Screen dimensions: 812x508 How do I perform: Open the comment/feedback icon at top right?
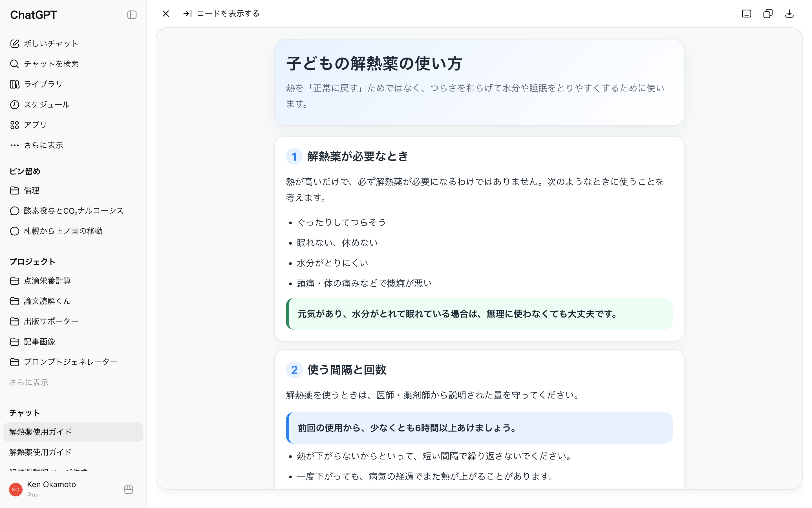point(746,14)
